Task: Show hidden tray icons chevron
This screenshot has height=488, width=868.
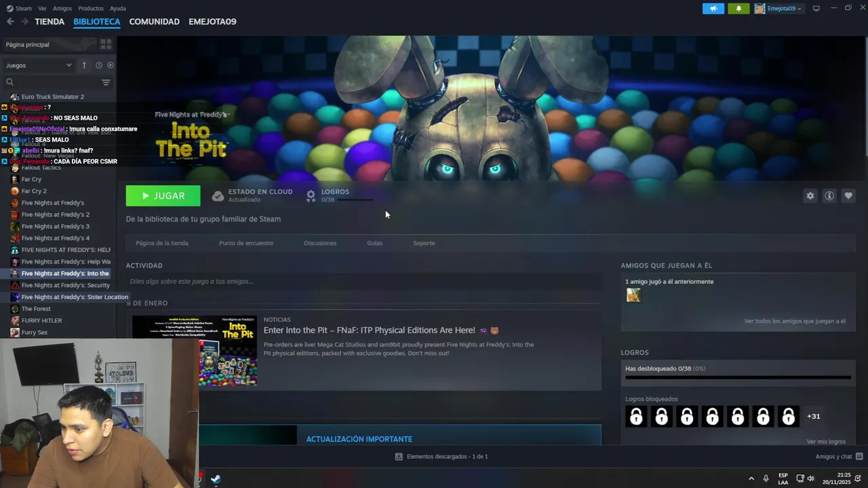Action: (751, 479)
